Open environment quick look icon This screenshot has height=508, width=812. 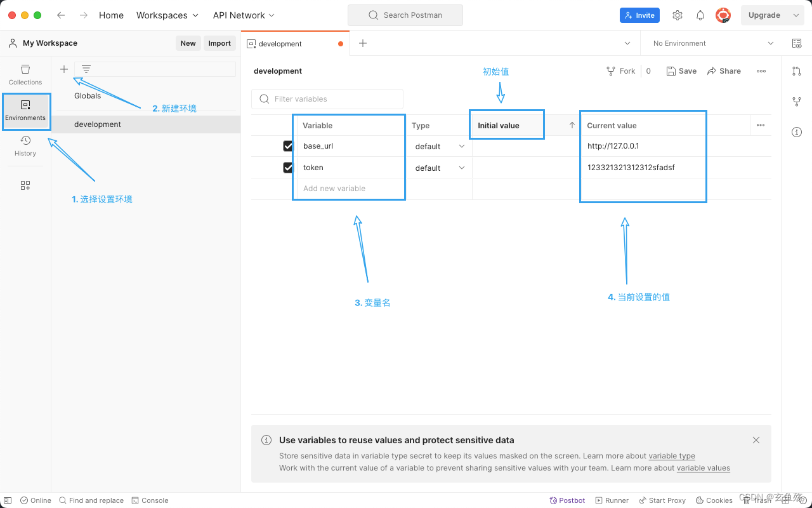pyautogui.click(x=797, y=43)
